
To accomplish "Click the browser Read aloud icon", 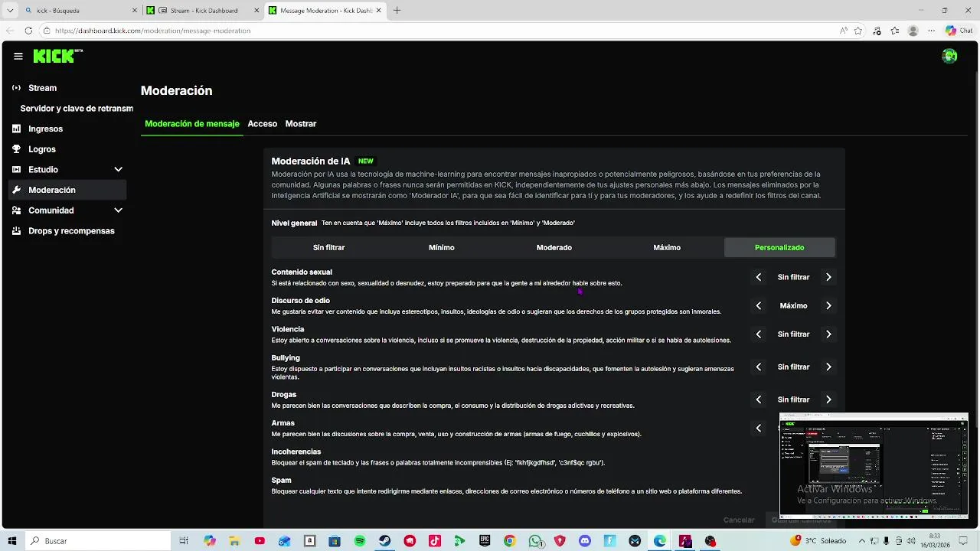I will 844,31.
